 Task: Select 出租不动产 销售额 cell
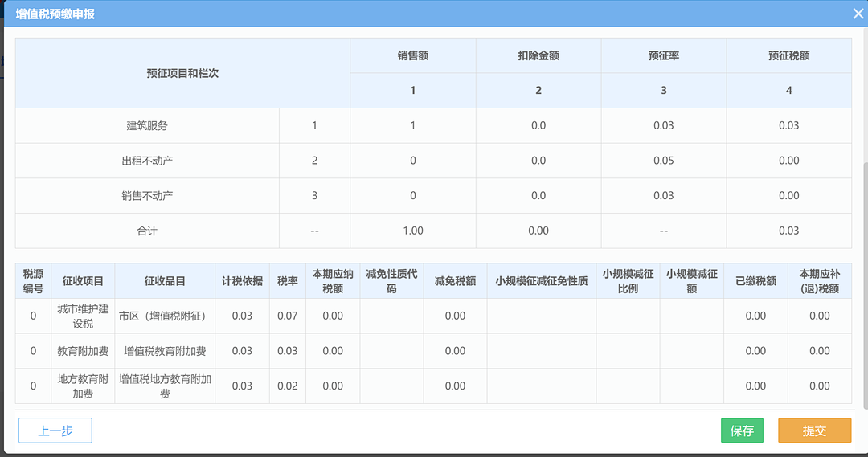coord(413,161)
